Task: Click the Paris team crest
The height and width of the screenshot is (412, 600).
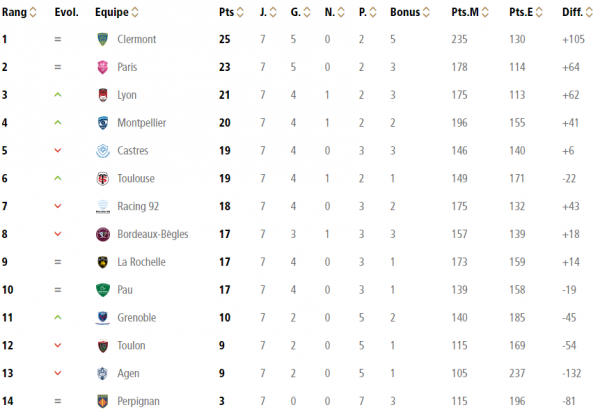Action: click(102, 67)
